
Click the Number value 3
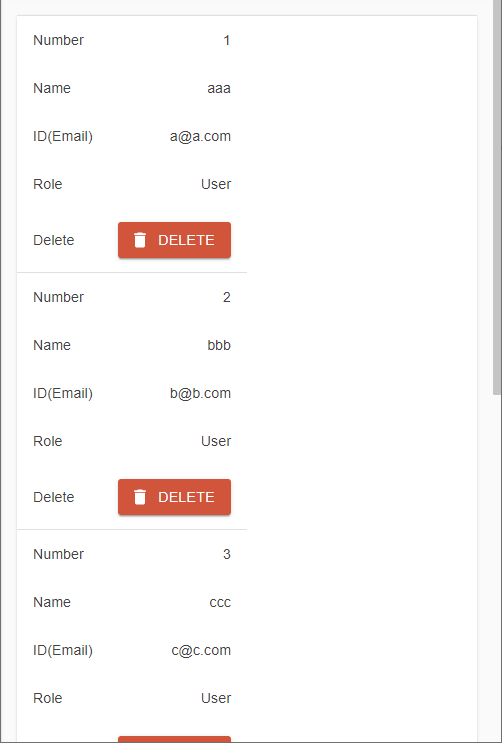pos(227,554)
